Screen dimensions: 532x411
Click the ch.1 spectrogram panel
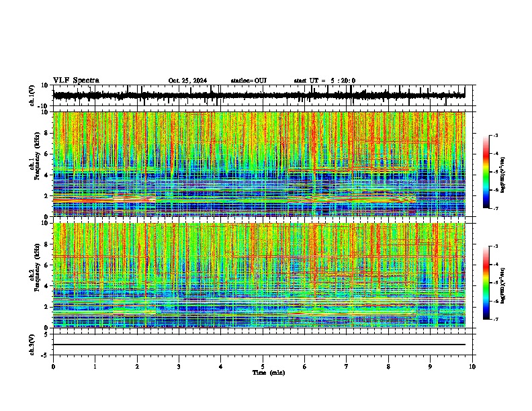tap(259, 164)
